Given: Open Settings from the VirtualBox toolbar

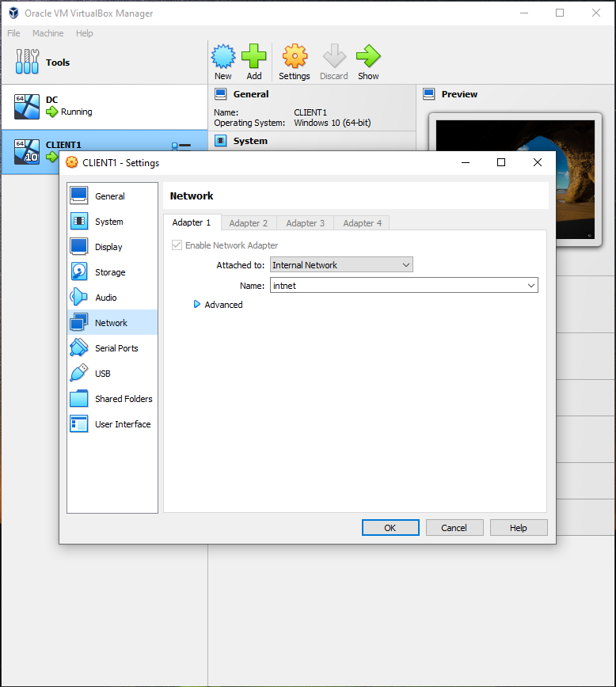Looking at the screenshot, I should point(295,63).
